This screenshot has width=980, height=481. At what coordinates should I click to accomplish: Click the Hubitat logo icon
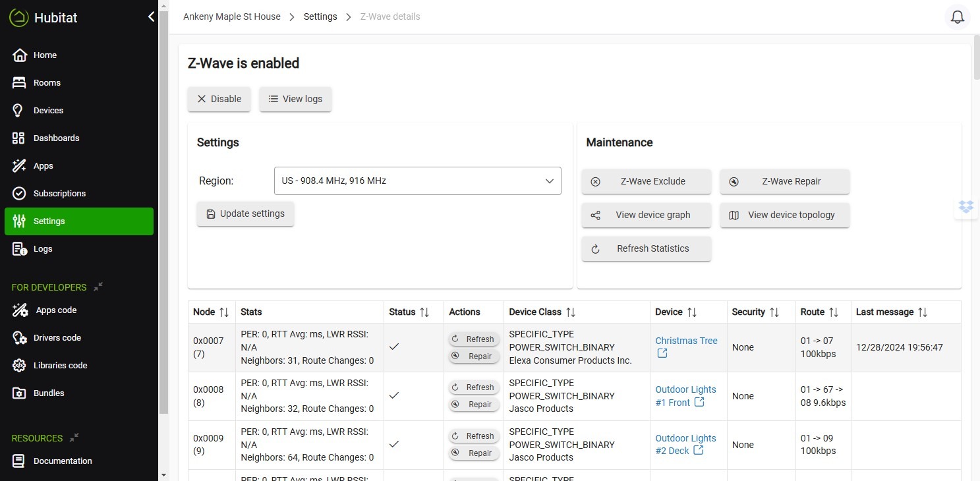(x=19, y=18)
